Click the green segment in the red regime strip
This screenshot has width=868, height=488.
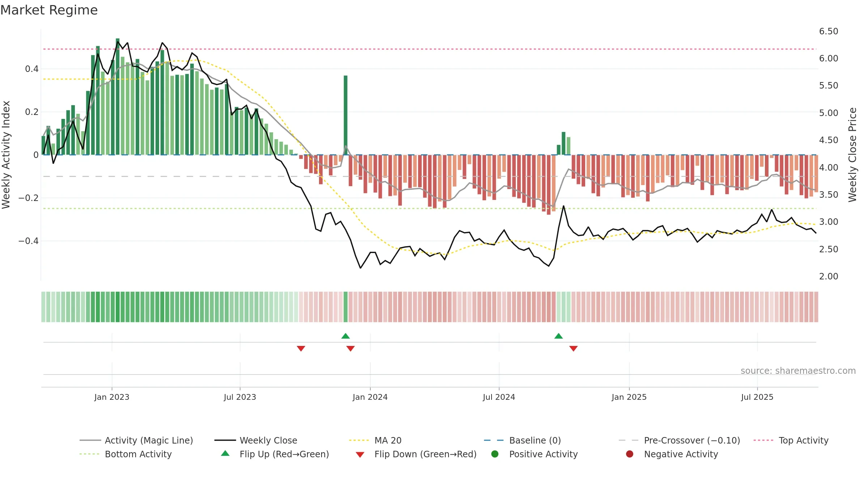[x=345, y=307]
